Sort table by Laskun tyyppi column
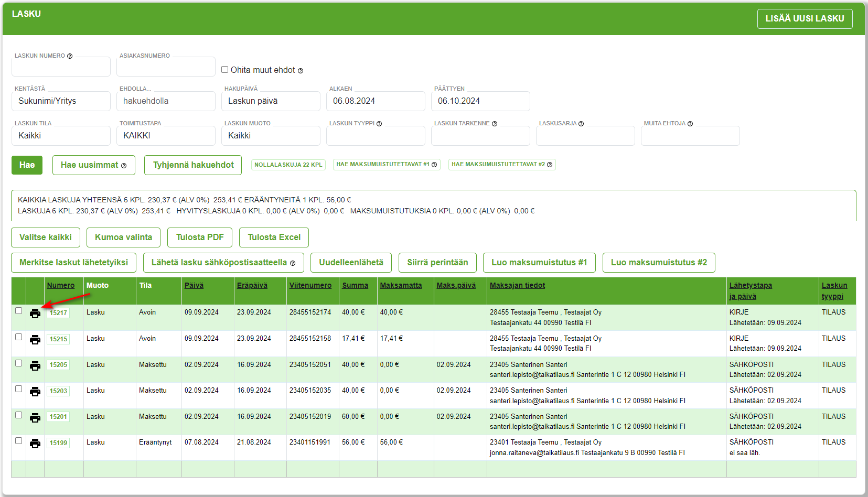Viewport: 868px width, 497px height. 834,291
